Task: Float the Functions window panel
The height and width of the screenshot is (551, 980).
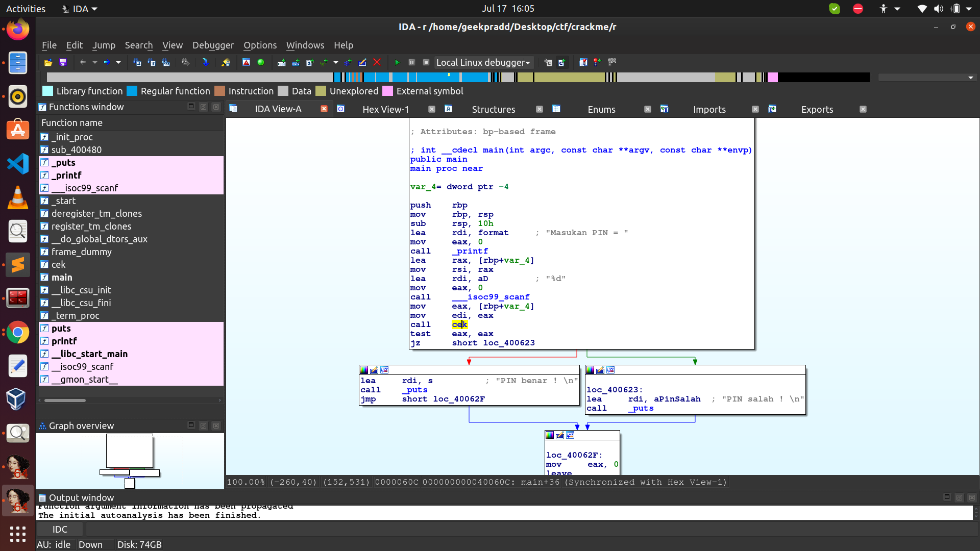Action: coord(203,107)
